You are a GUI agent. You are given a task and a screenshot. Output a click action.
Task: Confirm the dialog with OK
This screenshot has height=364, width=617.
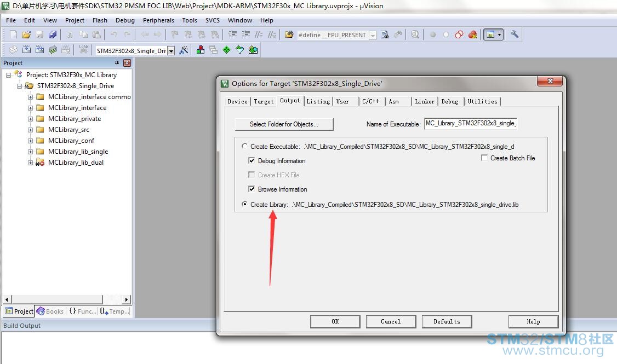pyautogui.click(x=335, y=321)
